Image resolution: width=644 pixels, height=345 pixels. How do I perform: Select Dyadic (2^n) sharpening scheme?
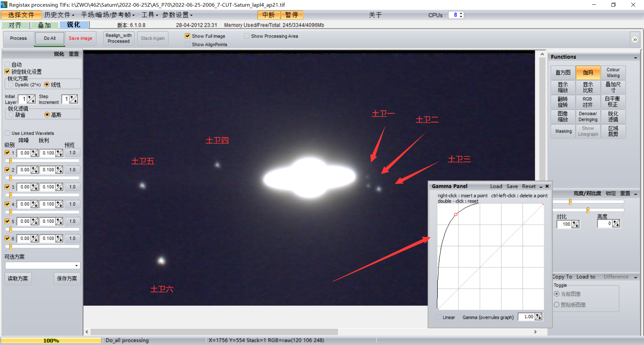tap(11, 85)
